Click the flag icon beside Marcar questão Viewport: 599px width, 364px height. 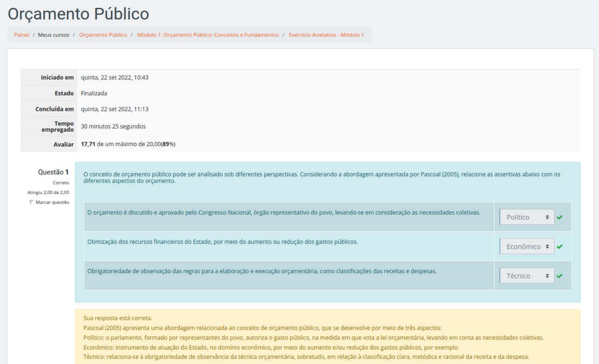point(31,202)
